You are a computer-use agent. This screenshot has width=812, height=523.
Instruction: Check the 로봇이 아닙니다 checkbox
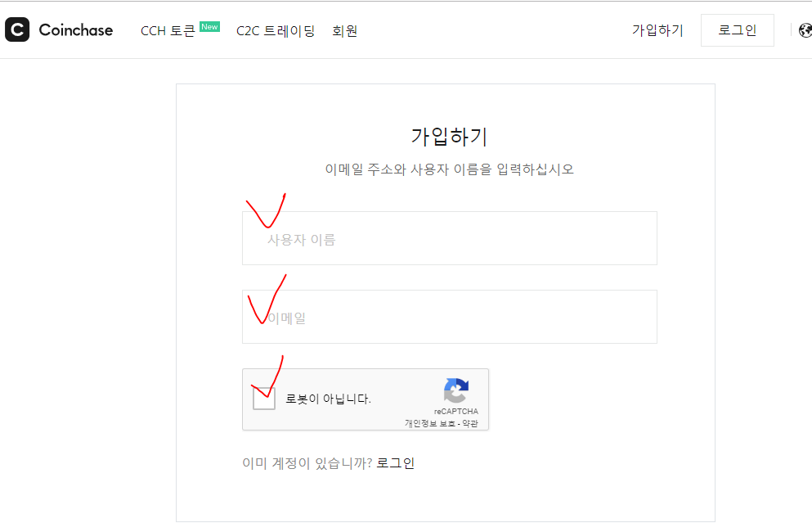click(263, 399)
